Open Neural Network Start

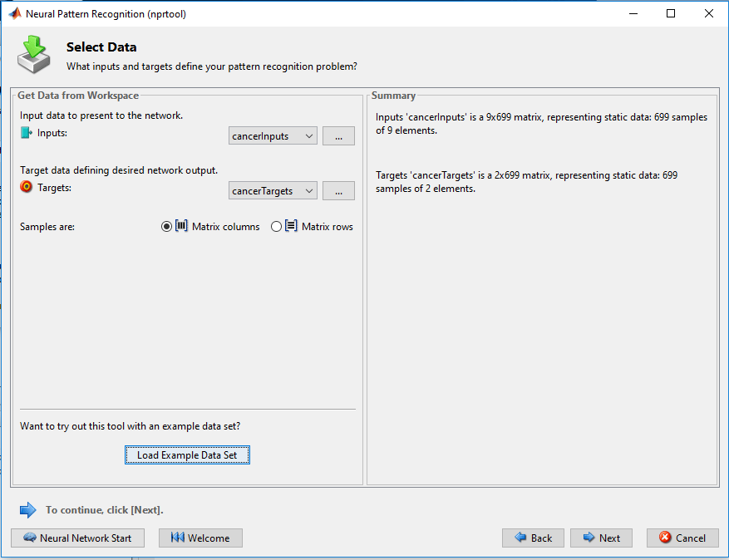(x=77, y=538)
